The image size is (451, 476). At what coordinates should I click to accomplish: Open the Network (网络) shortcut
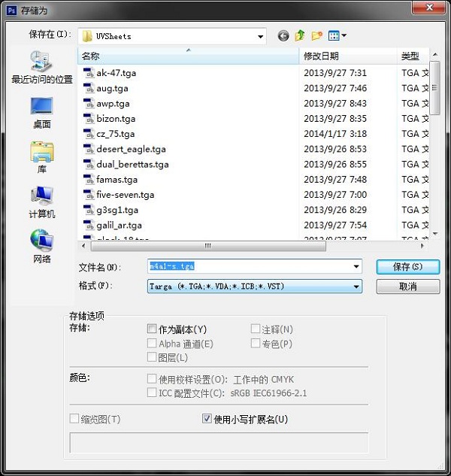42,247
